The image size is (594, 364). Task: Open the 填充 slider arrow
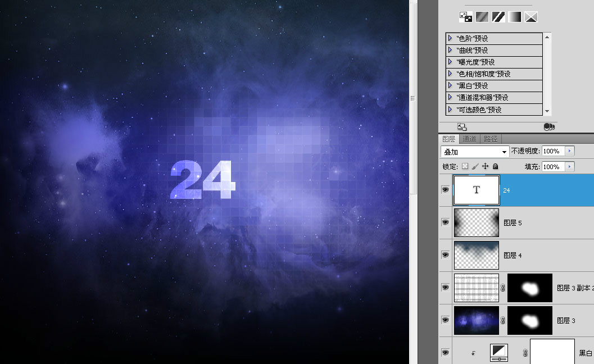569,167
